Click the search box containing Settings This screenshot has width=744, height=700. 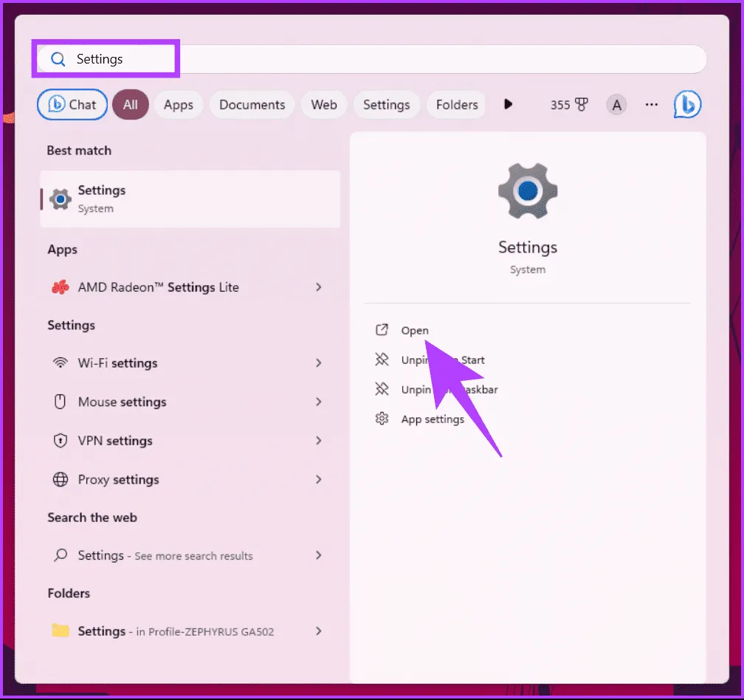coord(369,59)
